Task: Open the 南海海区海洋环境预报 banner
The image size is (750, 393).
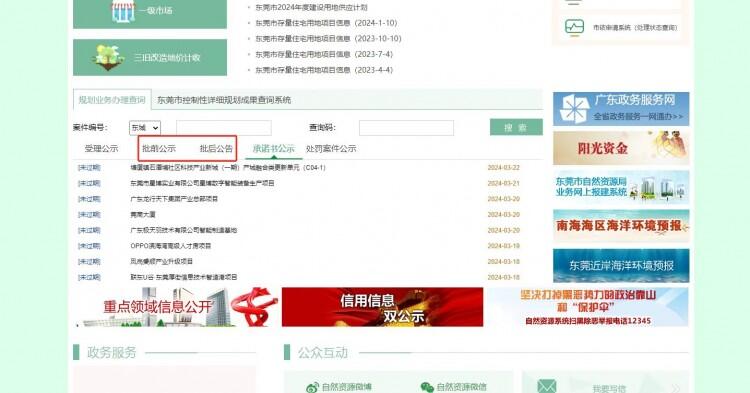Action: 621,226
